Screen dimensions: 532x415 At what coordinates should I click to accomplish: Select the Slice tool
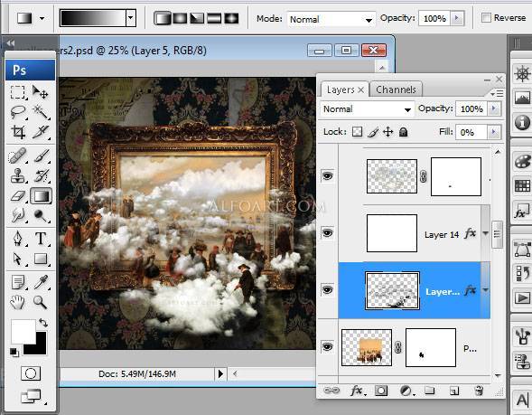[41, 132]
